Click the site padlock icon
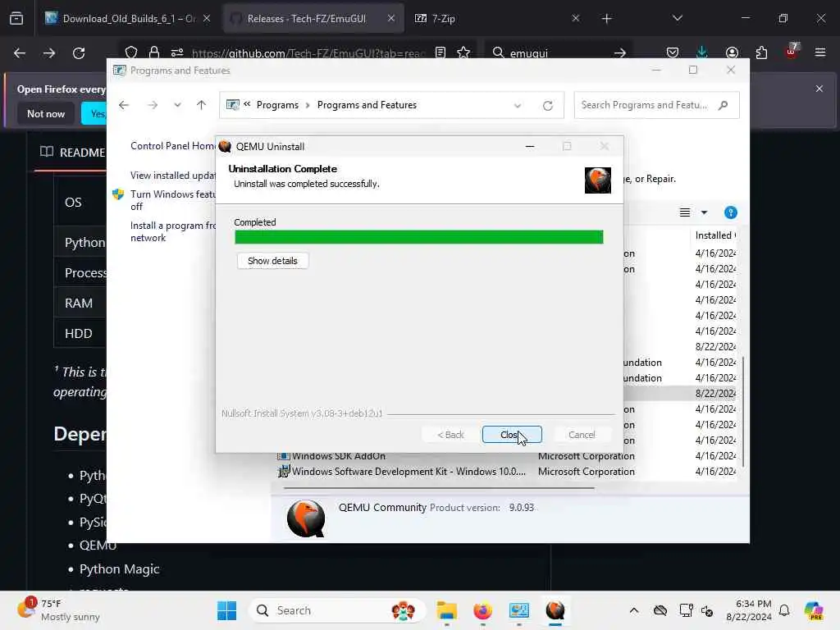 (x=154, y=52)
